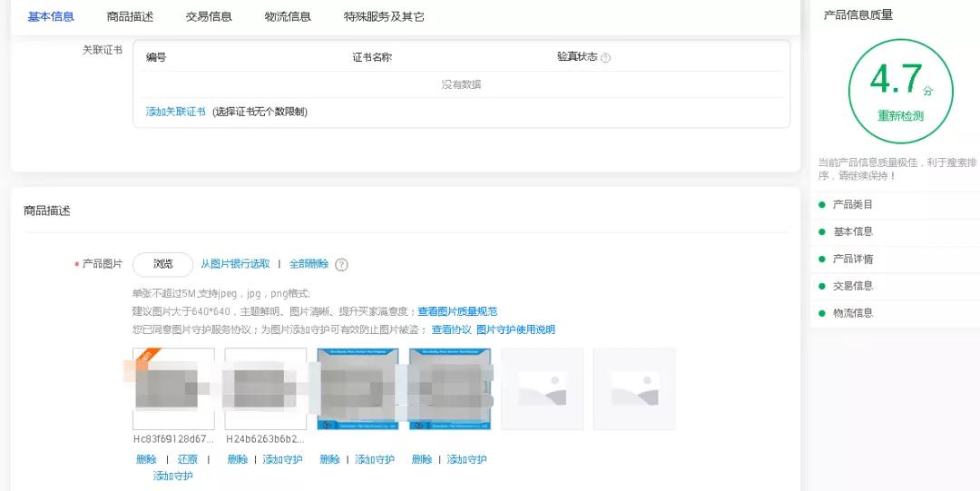Open the 基本信息 tab
This screenshot has width=980, height=491.
(x=51, y=17)
